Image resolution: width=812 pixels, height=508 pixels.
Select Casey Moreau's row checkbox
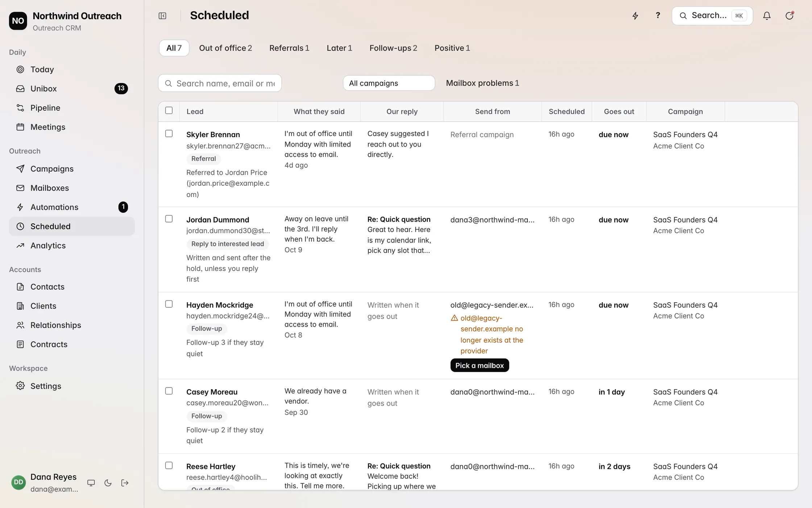(169, 391)
